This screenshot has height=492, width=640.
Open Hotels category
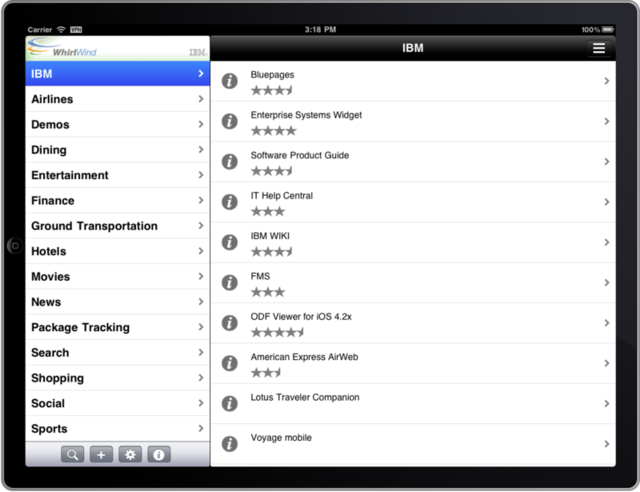tap(118, 251)
